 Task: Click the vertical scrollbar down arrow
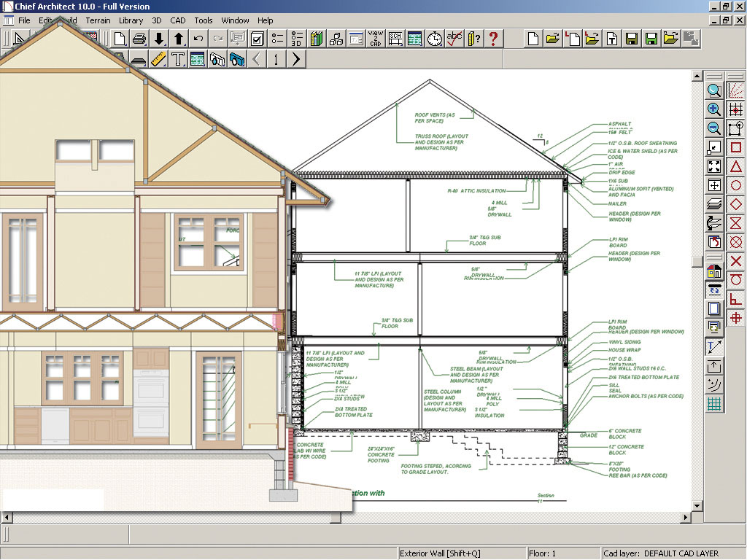[x=697, y=506]
